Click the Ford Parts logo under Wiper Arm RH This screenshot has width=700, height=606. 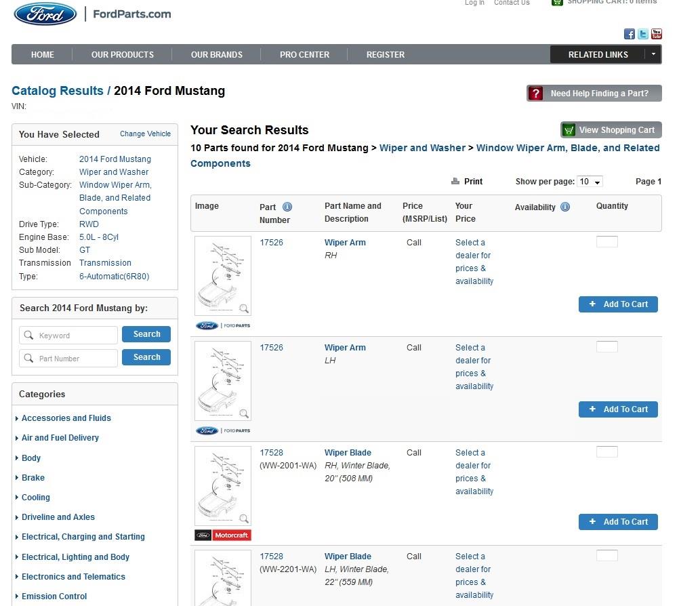223,325
